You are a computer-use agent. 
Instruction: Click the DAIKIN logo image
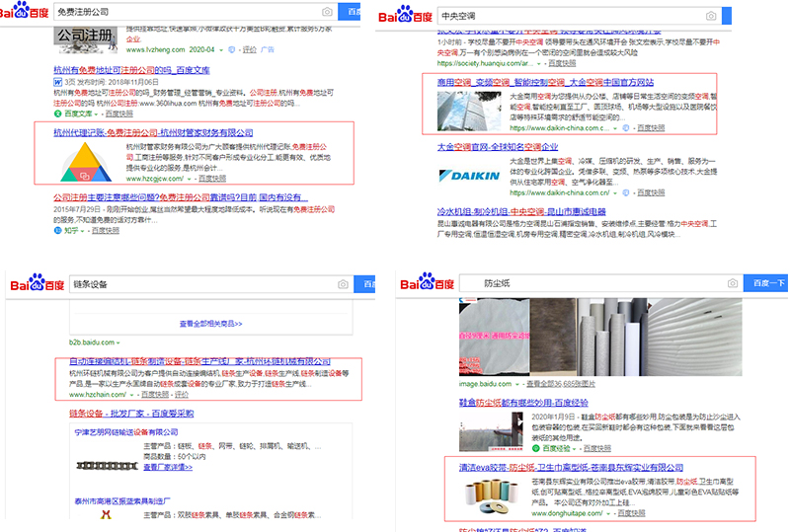[469, 176]
